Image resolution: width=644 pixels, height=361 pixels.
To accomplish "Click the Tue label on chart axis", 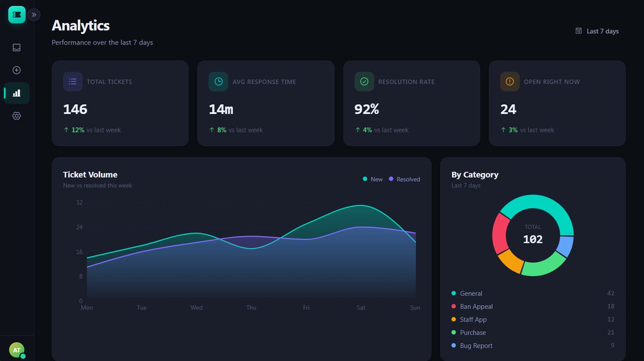I will (x=142, y=308).
